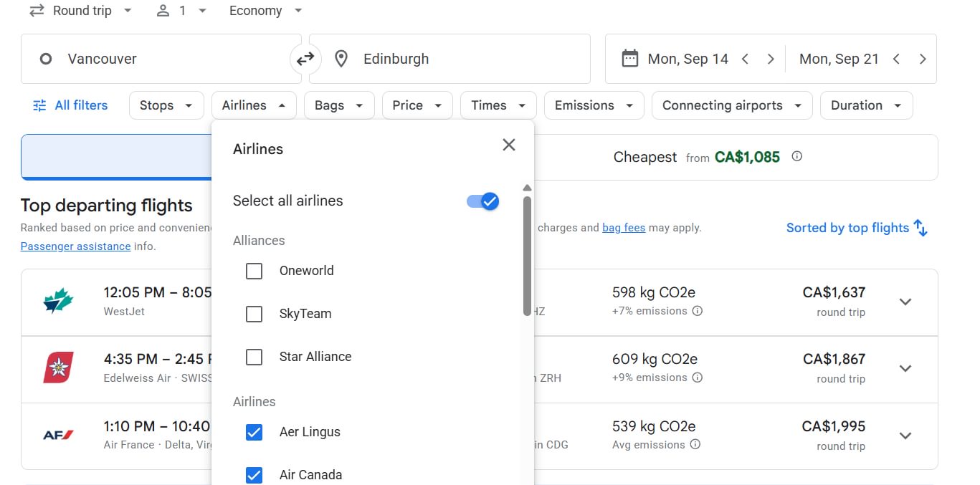Screen dimensions: 980x485
Task: Check the Oneworld alliance checkbox
Action: tap(254, 271)
